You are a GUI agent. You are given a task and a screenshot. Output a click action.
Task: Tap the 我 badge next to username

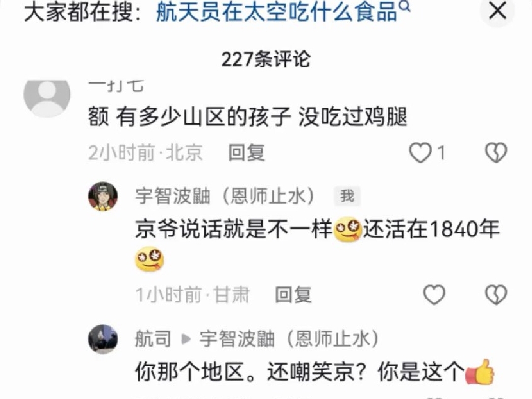coord(347,196)
